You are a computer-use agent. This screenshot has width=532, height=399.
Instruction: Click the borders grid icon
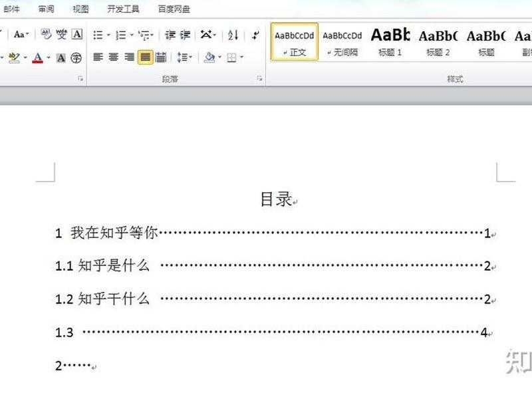point(231,57)
